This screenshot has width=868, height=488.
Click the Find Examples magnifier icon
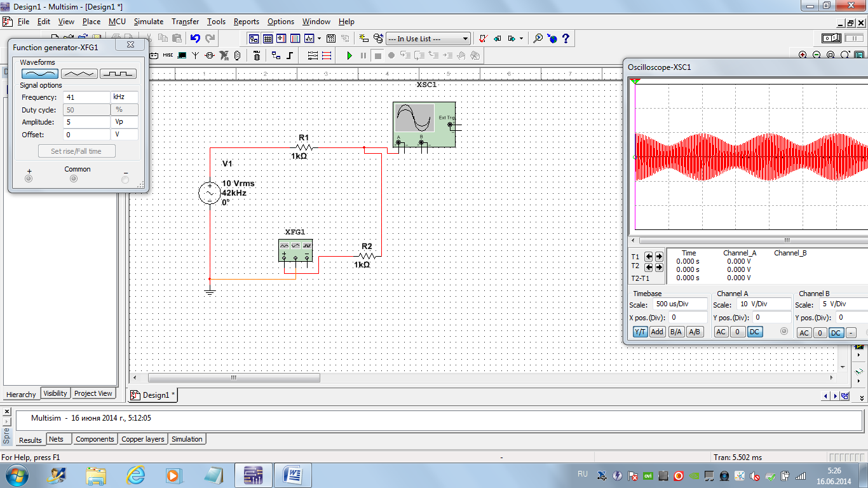pyautogui.click(x=538, y=38)
